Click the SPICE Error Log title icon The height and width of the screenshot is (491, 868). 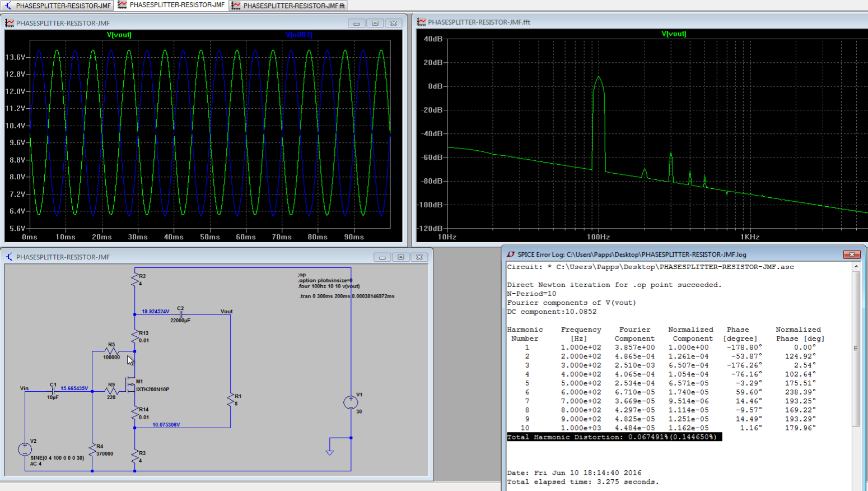click(x=511, y=254)
